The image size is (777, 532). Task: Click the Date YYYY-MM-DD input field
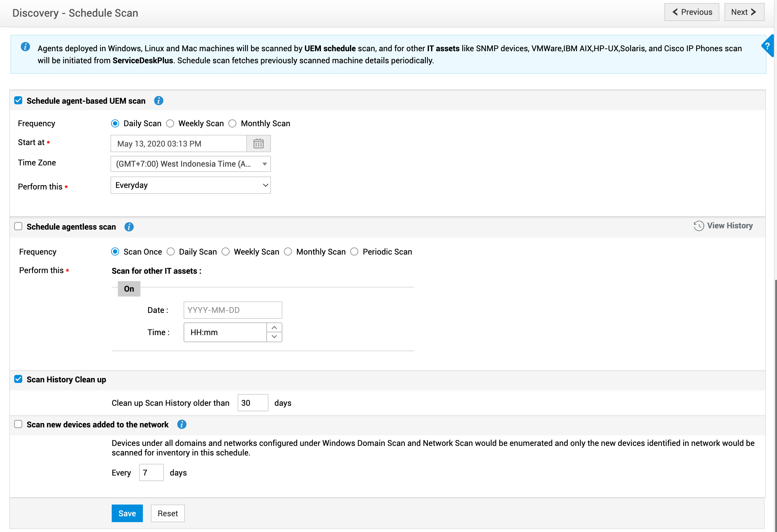[232, 310]
